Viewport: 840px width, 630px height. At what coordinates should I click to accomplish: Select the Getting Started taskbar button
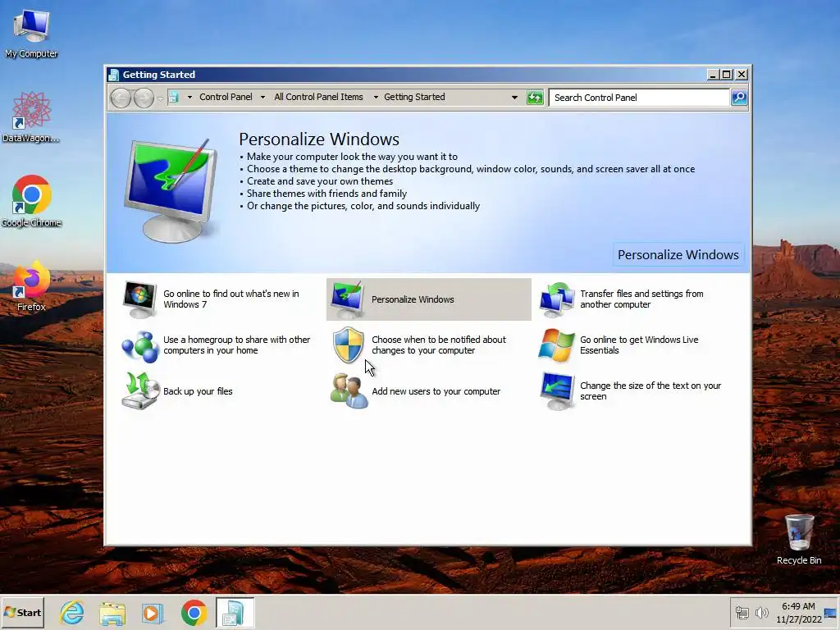tap(235, 612)
